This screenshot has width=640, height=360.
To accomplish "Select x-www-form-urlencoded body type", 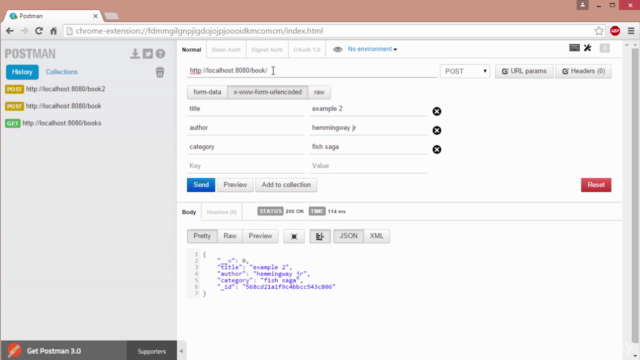I will [x=268, y=92].
